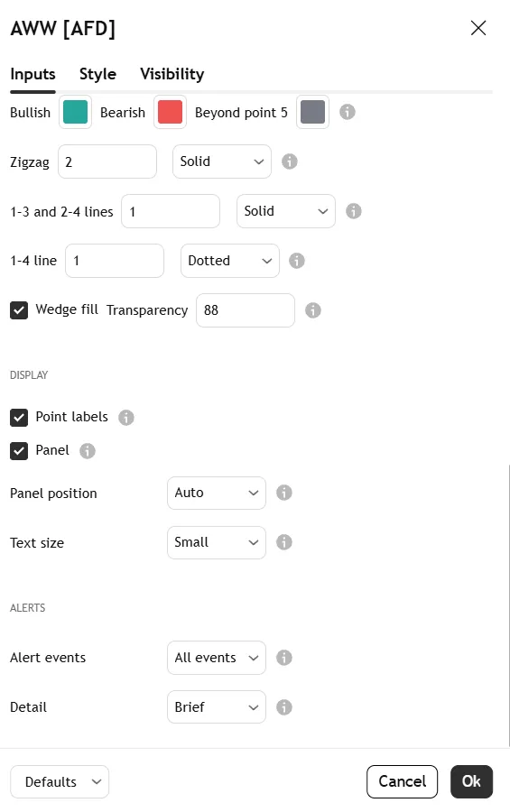This screenshot has width=510, height=812.
Task: Switch to the Inputs tab
Action: coord(32,74)
